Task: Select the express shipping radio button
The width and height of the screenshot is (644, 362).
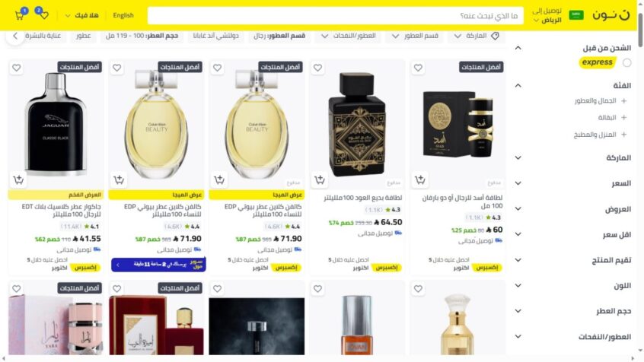Action: coord(626,63)
